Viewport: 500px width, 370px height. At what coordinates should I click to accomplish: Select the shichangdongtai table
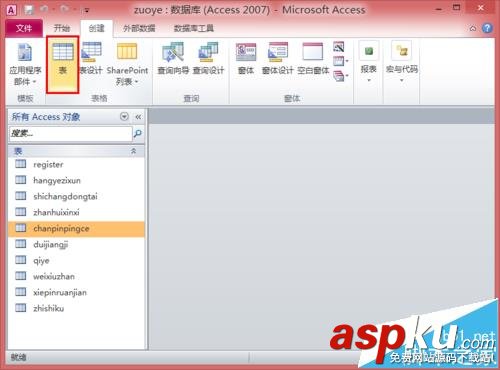point(76,196)
